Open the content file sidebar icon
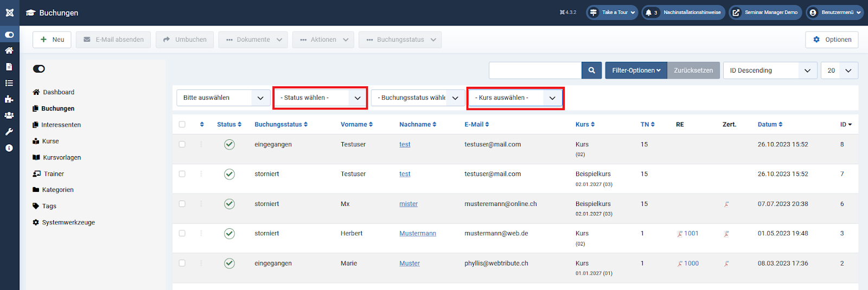The width and height of the screenshot is (868, 290). [x=9, y=67]
